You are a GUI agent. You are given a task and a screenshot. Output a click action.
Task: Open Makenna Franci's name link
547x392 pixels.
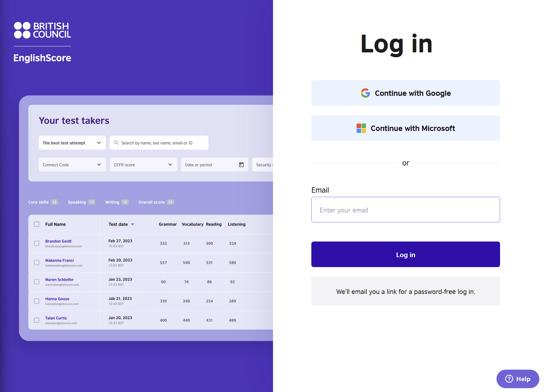[x=59, y=260]
